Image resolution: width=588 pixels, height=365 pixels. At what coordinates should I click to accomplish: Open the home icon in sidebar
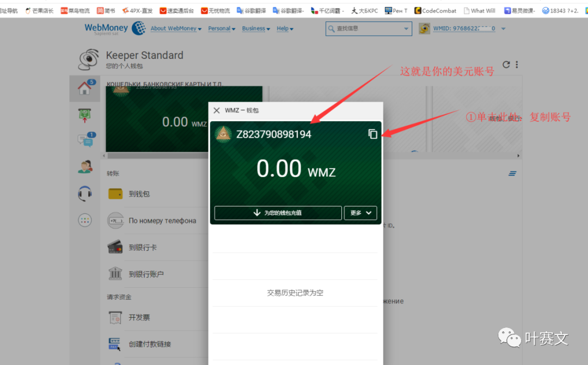pos(84,88)
